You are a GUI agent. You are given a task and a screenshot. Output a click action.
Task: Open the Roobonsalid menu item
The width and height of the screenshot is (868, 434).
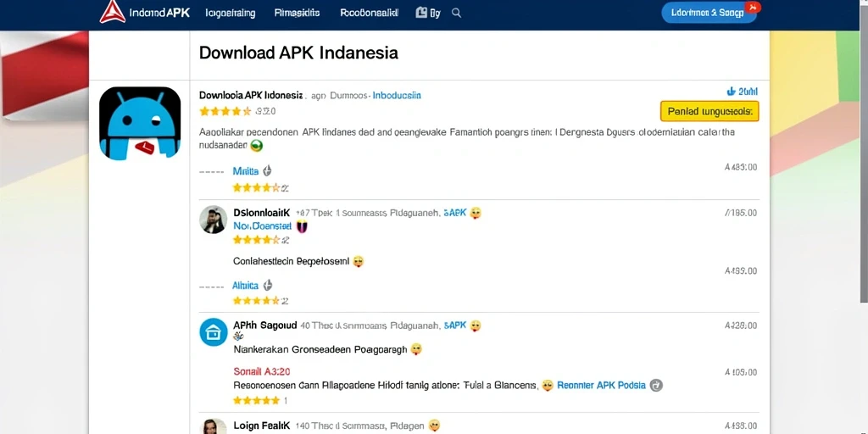370,13
